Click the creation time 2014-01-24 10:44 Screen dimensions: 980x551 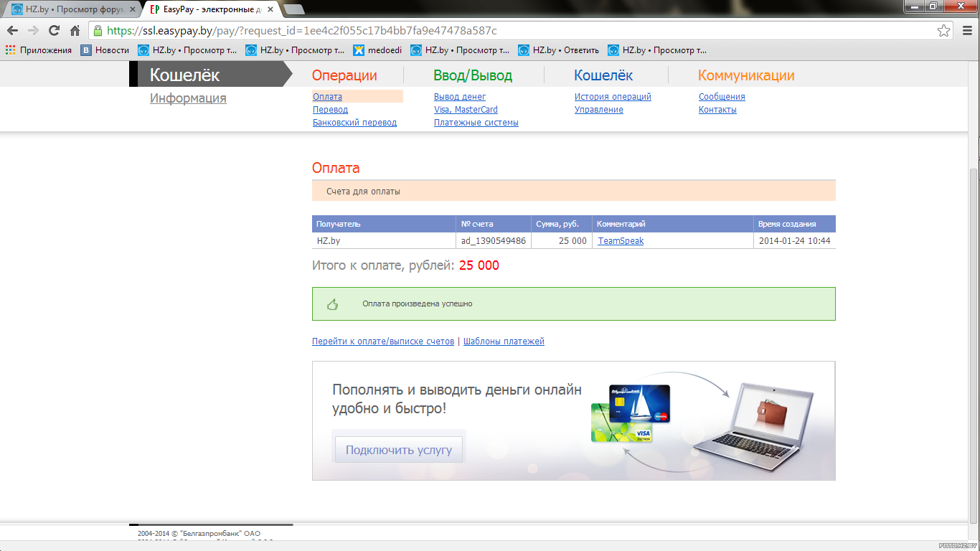[x=794, y=241]
